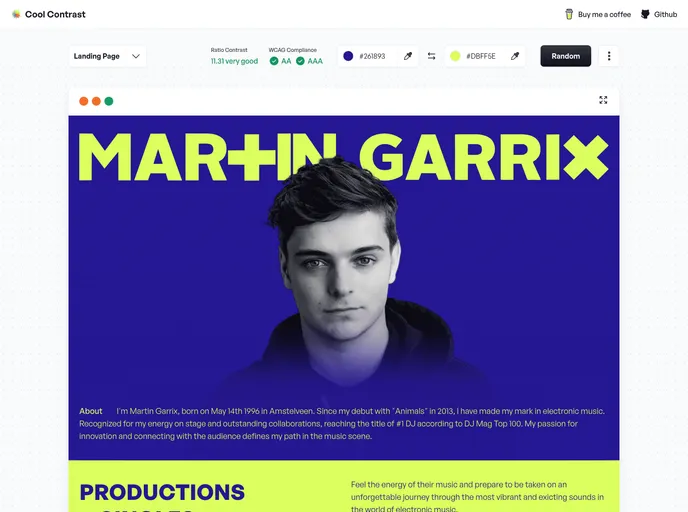Swap the two colors with arrows icon
The image size is (688, 512).
[431, 56]
